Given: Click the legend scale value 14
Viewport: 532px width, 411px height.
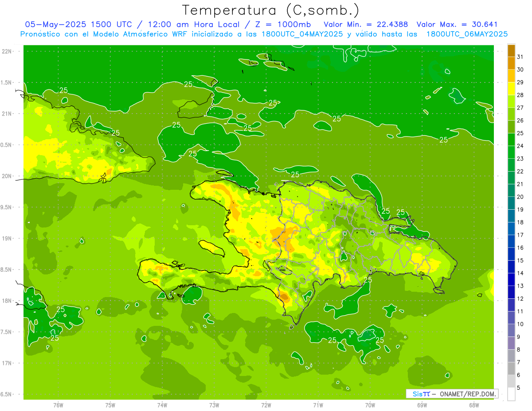Looking at the screenshot, I should [x=520, y=273].
